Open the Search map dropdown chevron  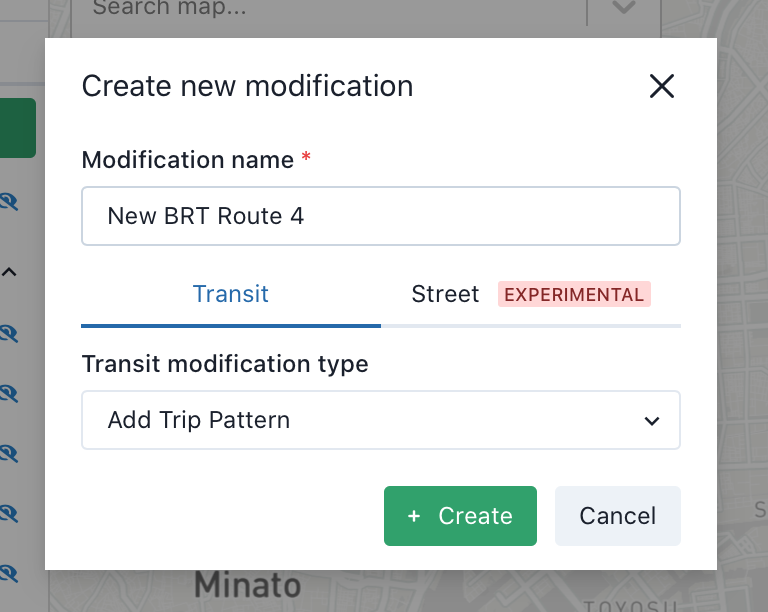coord(624,7)
